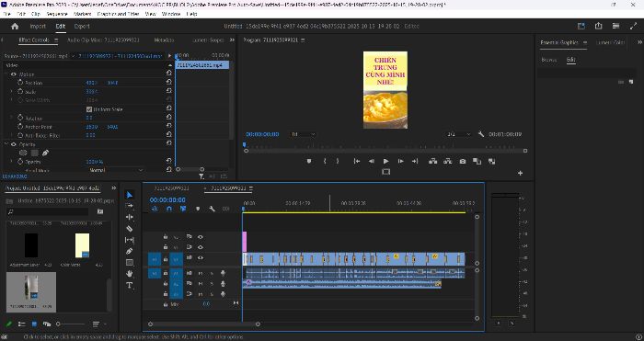
Task: Mark Out point in Program monitor
Action: (338, 161)
